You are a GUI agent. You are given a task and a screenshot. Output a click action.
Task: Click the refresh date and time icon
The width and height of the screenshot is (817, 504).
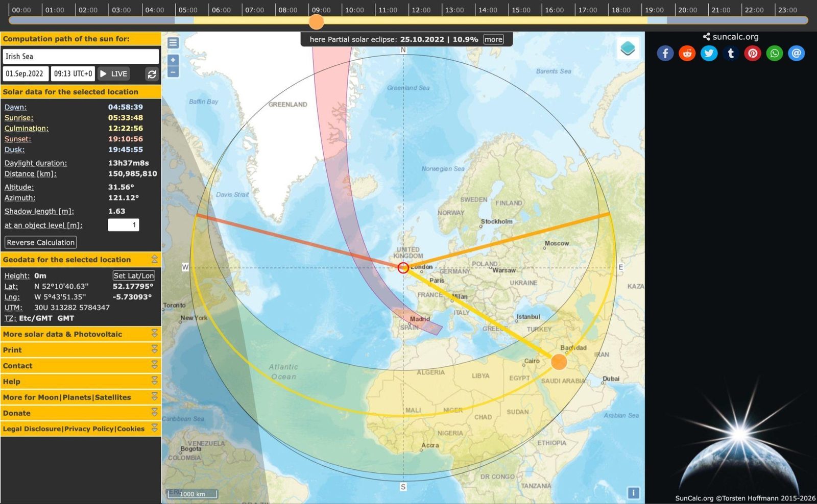152,74
